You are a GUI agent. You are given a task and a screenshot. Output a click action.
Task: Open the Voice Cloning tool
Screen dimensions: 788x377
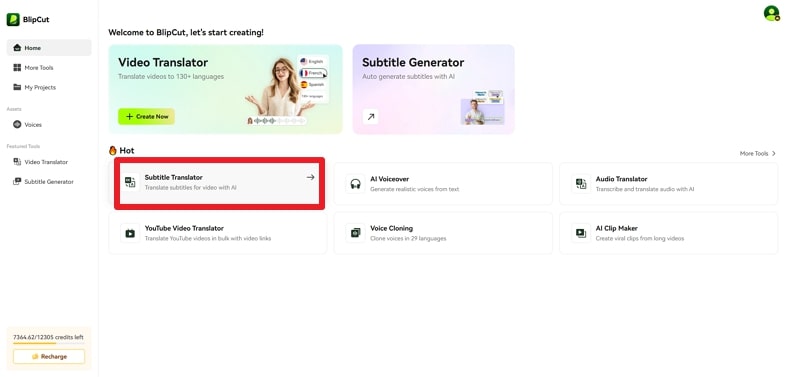pyautogui.click(x=443, y=233)
